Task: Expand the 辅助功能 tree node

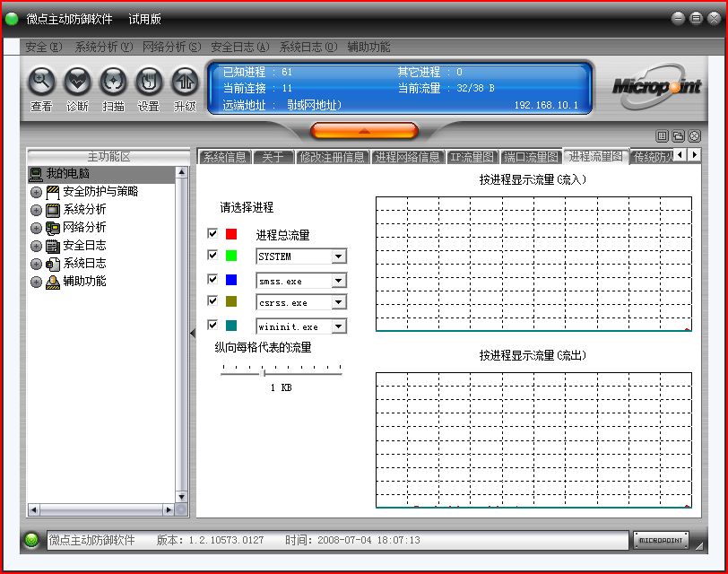Action: [x=36, y=282]
